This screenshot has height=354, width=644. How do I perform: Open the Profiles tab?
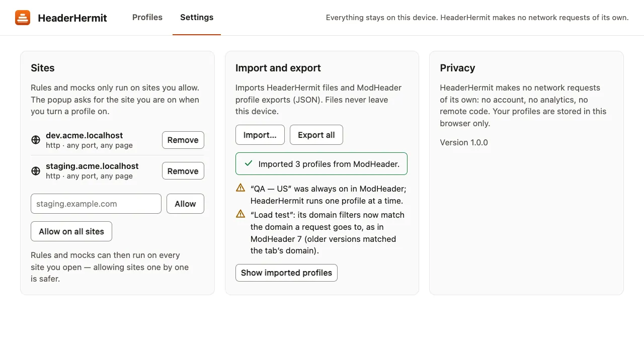pos(147,18)
